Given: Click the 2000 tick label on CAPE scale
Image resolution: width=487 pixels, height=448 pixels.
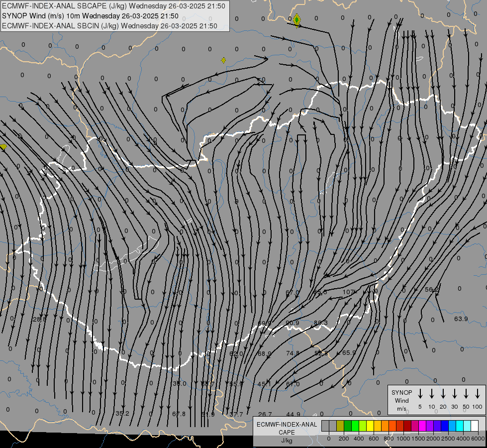Looking at the screenshot, I should [433, 439].
